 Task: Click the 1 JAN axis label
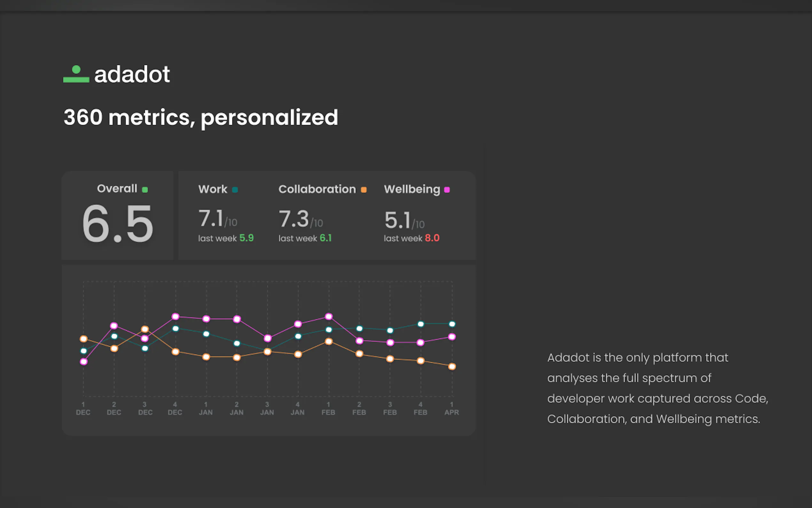click(x=206, y=409)
